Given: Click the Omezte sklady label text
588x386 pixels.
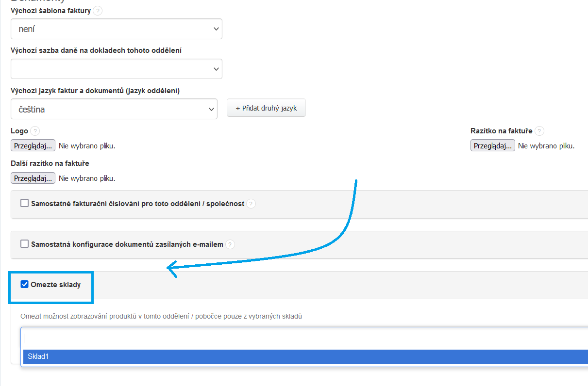Looking at the screenshot, I should 55,284.
